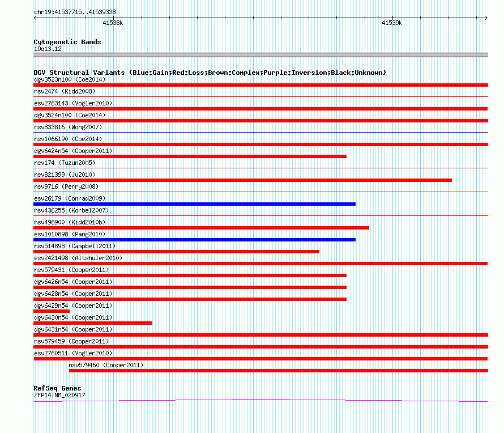Open variant dgv6431n54 (Cooper2011)
This screenshot has width=504, height=433.
tap(73, 329)
